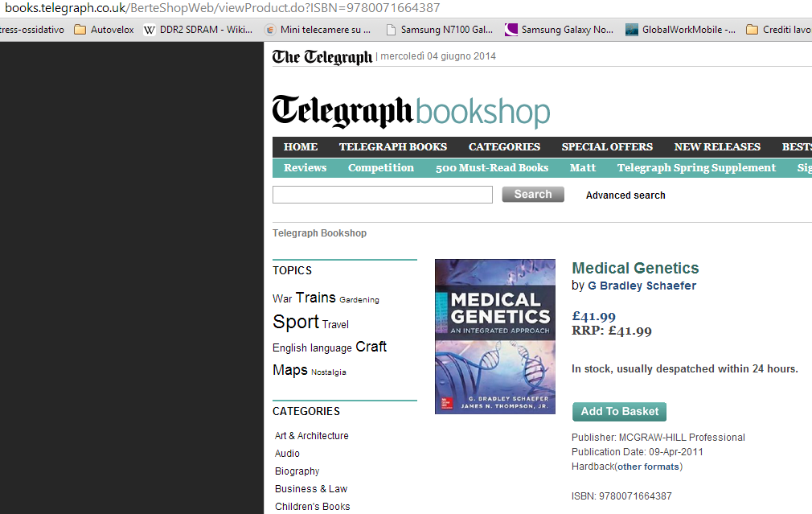Click the £41.99 price text
812x514 pixels.
(593, 316)
